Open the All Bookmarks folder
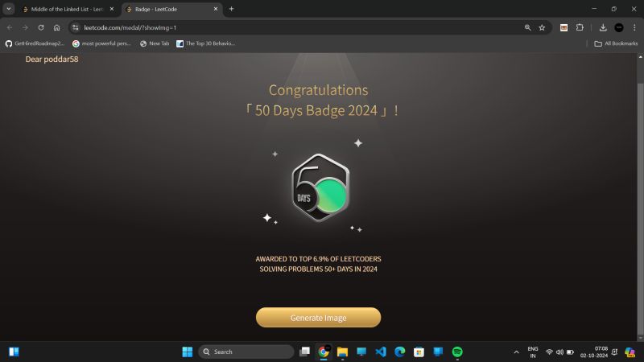 pos(616,43)
